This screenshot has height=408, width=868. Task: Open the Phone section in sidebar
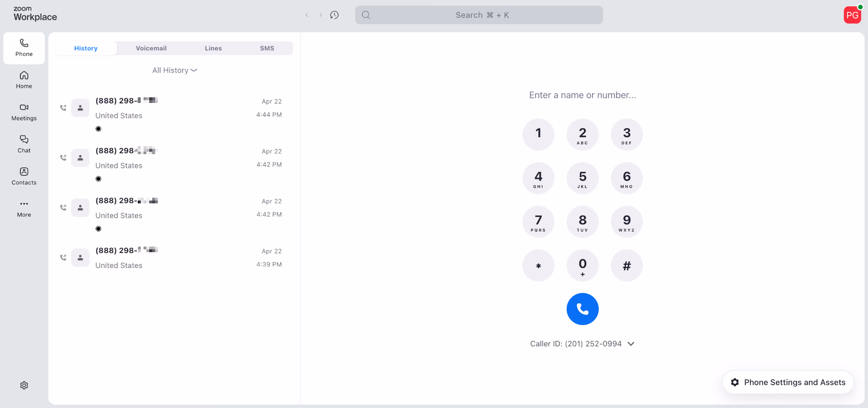point(24,48)
